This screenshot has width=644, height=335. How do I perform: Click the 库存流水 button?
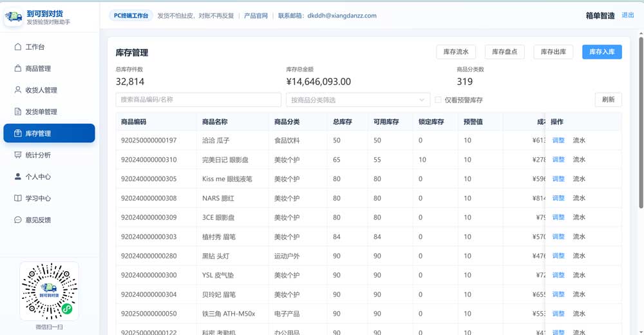456,52
